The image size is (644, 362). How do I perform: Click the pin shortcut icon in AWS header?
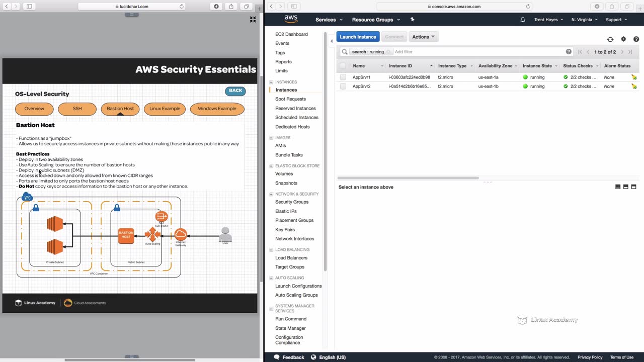tap(412, 20)
